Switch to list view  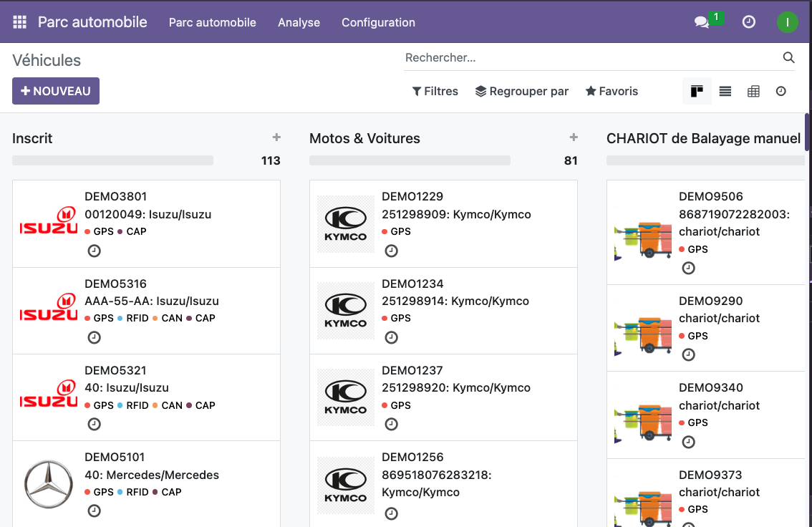(x=725, y=92)
